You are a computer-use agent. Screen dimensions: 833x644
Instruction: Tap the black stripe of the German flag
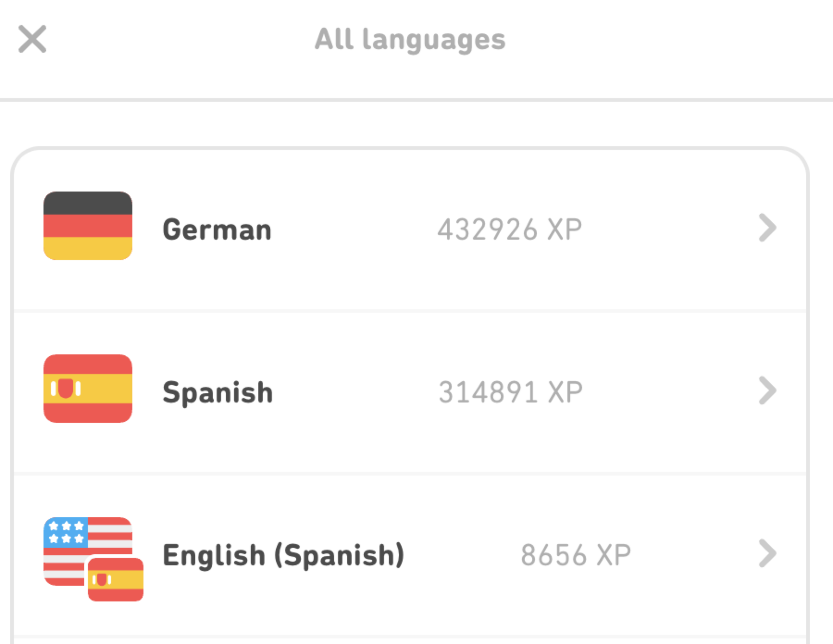point(88,203)
